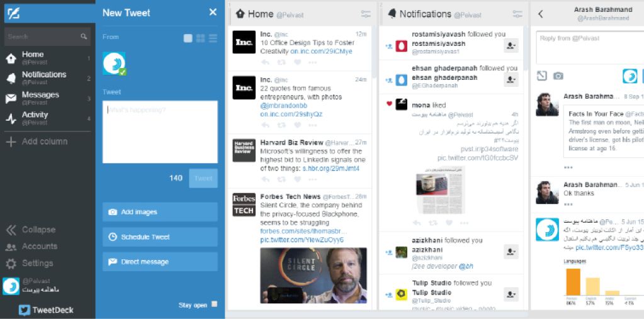Toggle the selected From account avatar
Image resolution: width=644 pixels, height=319 pixels.
coord(114,63)
